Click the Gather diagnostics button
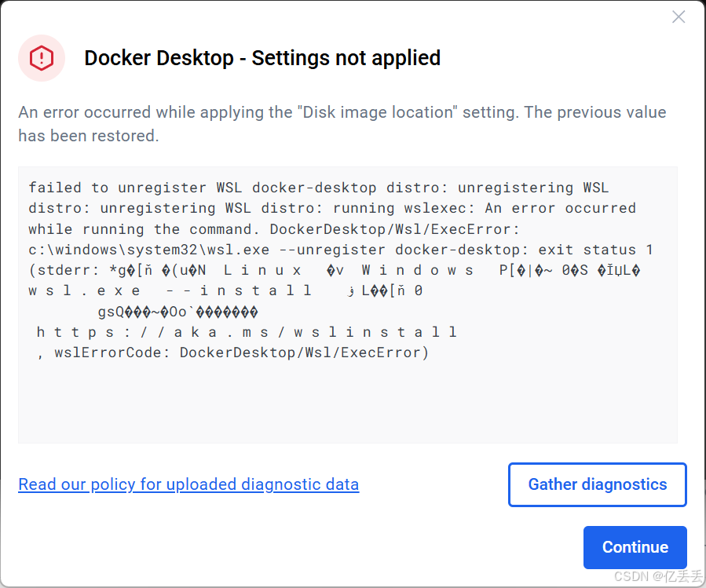Screen dimensions: 706x588 pos(597,484)
